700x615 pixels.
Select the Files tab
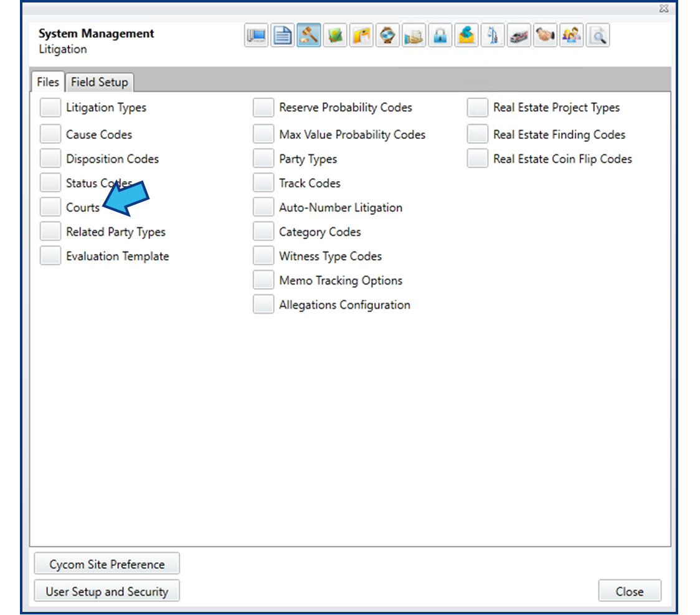(48, 82)
